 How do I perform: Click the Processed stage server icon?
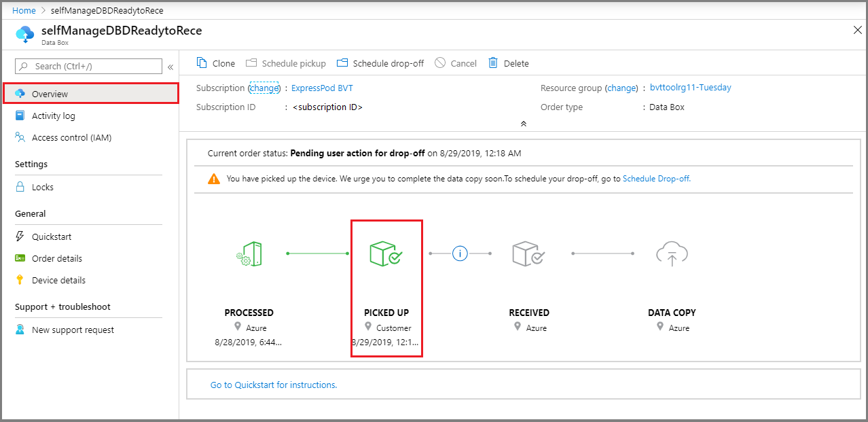(x=249, y=253)
